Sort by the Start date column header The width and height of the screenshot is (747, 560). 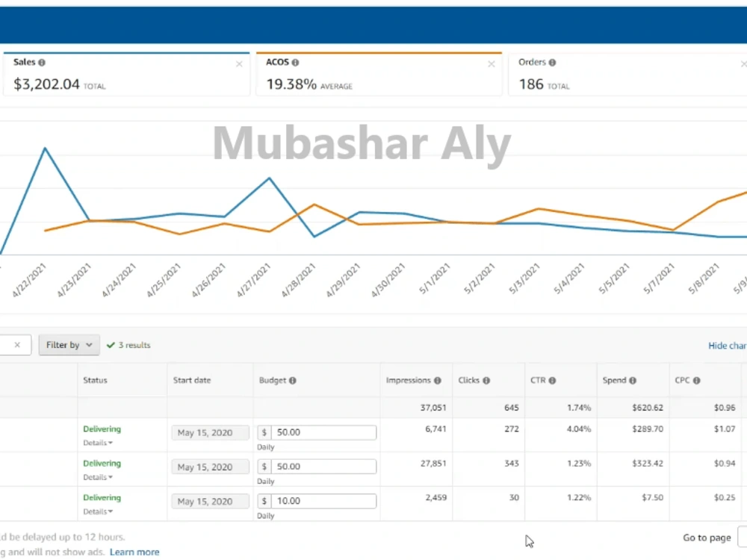191,380
